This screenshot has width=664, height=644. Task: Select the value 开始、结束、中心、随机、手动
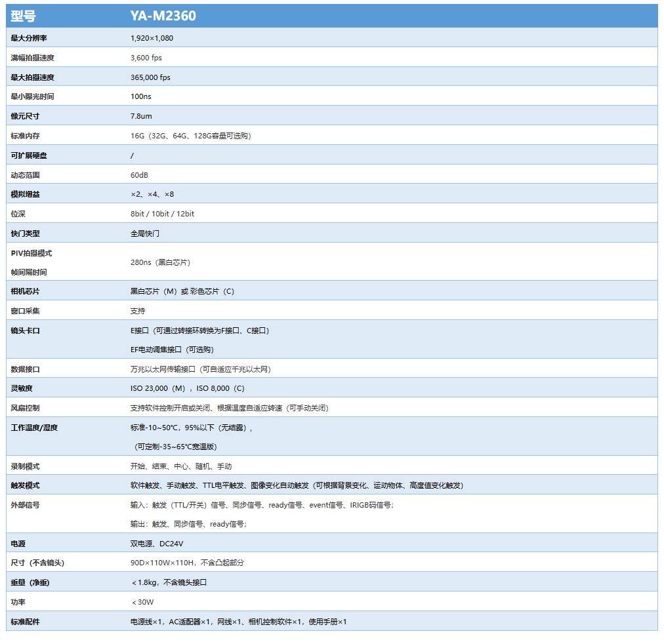point(181,467)
